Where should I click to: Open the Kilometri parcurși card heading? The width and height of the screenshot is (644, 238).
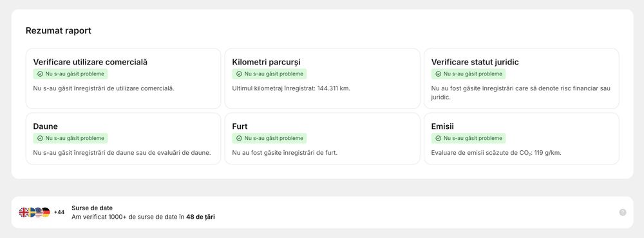click(x=266, y=62)
